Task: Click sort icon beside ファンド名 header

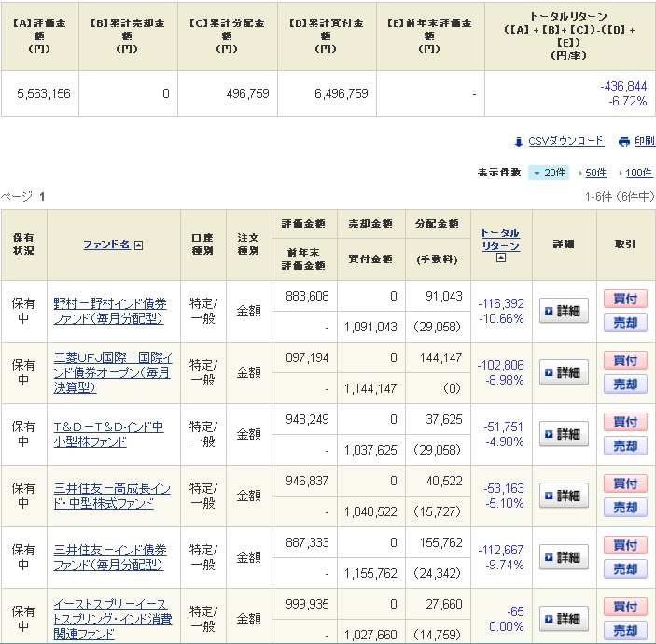Action: pyautogui.click(x=139, y=245)
